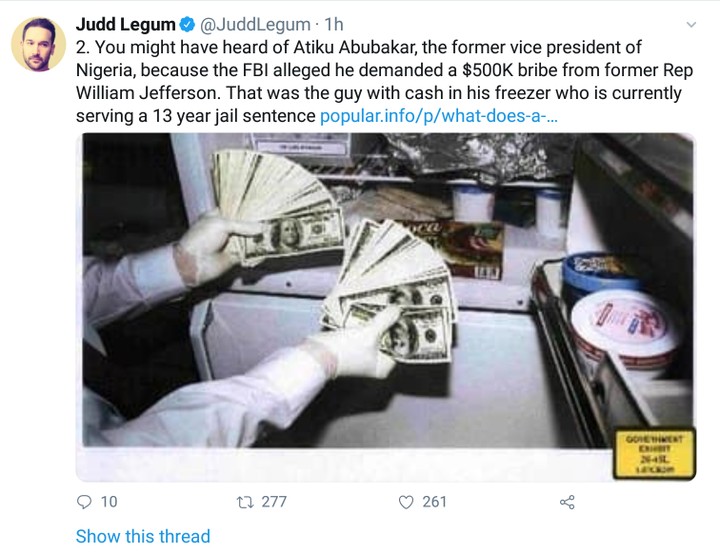Like the tweet with the heart icon
This screenshot has height=554, width=720.
pyautogui.click(x=406, y=501)
